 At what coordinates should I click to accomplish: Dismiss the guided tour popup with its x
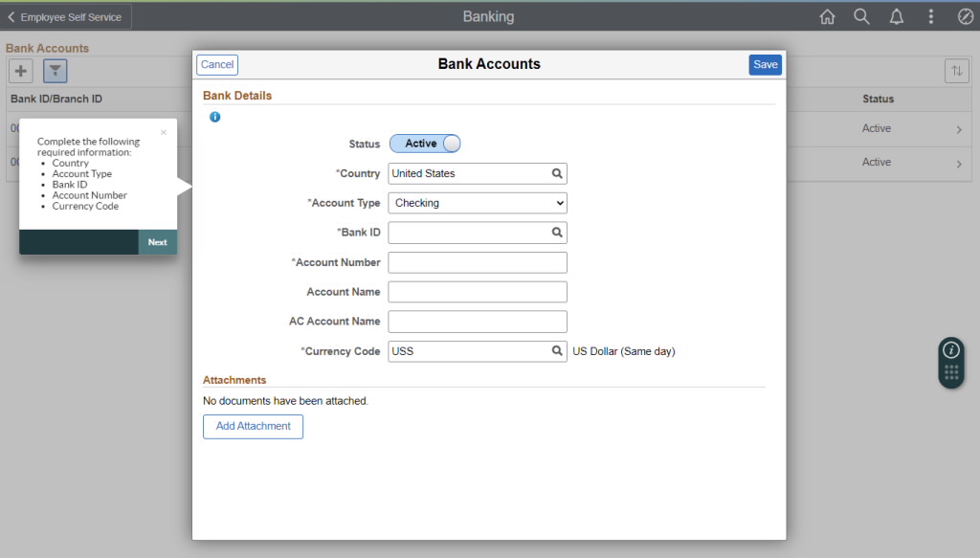(x=163, y=132)
